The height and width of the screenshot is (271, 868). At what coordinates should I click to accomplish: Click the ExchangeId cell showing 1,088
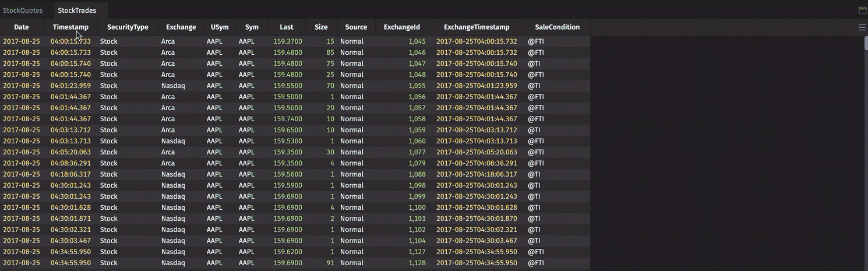point(417,174)
